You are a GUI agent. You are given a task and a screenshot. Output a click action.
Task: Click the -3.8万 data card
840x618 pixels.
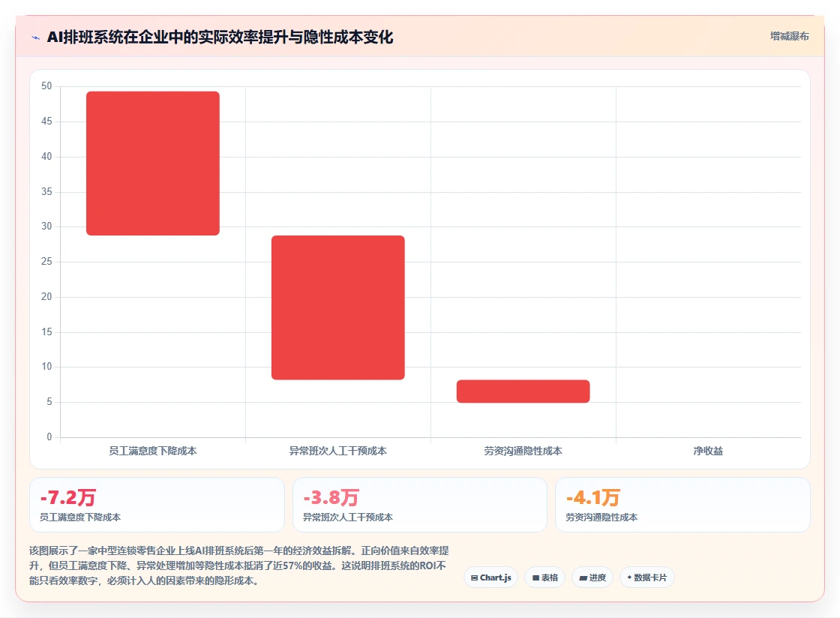coord(419,505)
